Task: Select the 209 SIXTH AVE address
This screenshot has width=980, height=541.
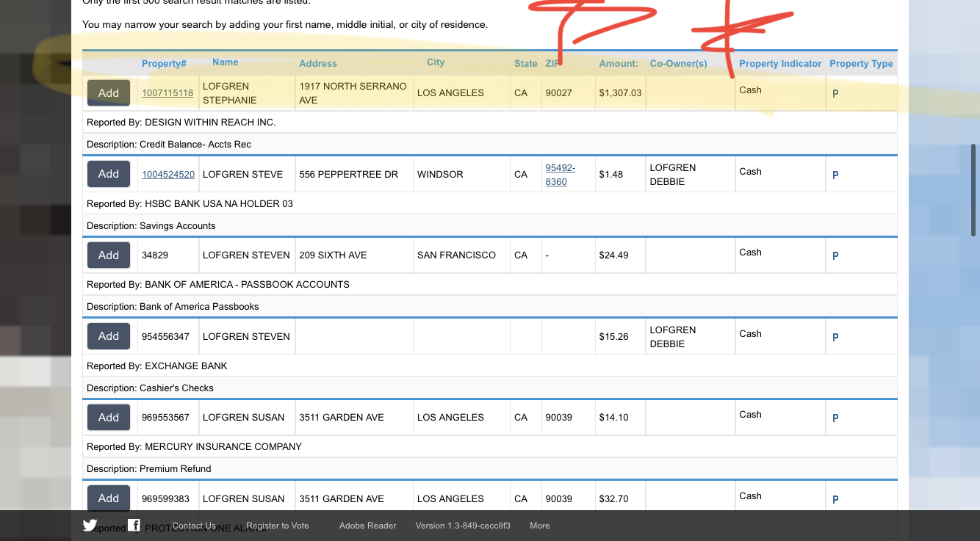Action: coord(333,255)
